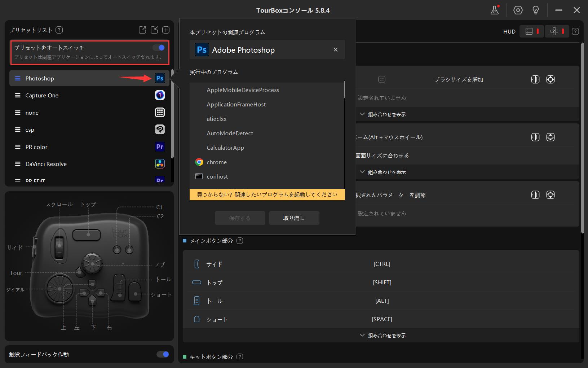
Task: Click the preset export icon
Action: pyautogui.click(x=142, y=30)
